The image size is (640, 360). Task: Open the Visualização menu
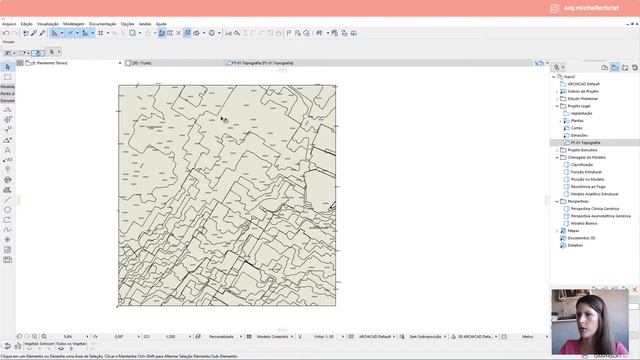[48, 24]
